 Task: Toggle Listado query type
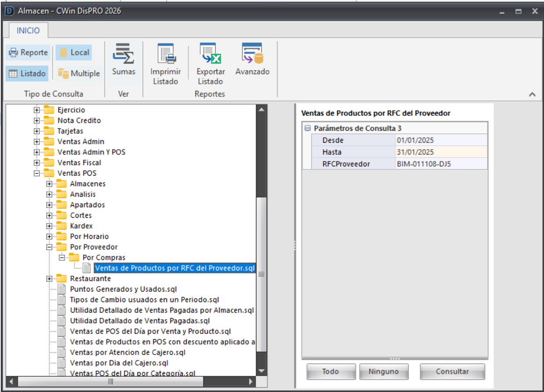tap(27, 74)
